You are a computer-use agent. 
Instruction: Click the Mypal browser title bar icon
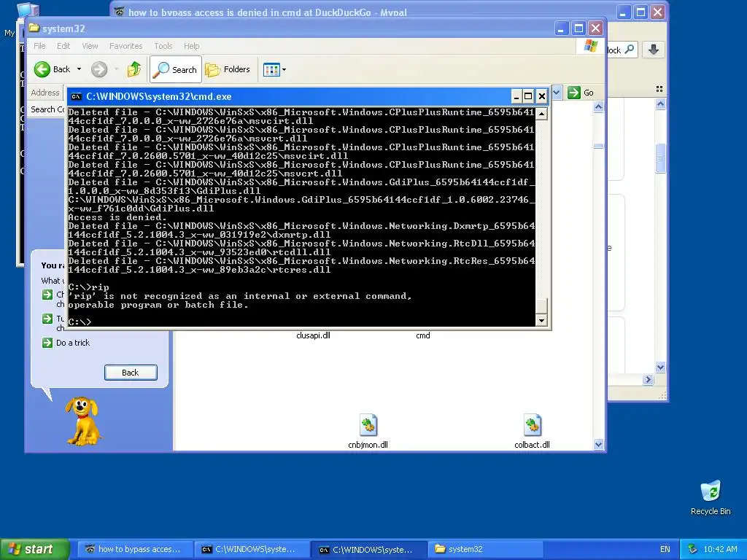[119, 12]
